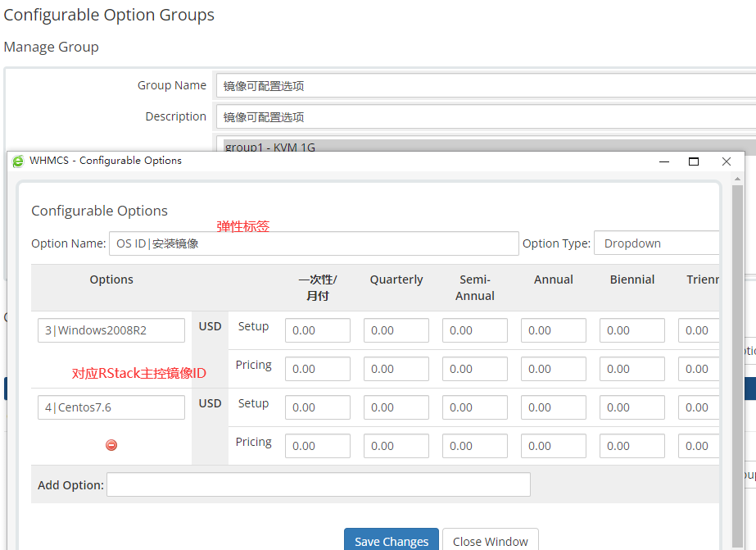Click Windows2008R2 Pricing Annual field

coord(554,369)
